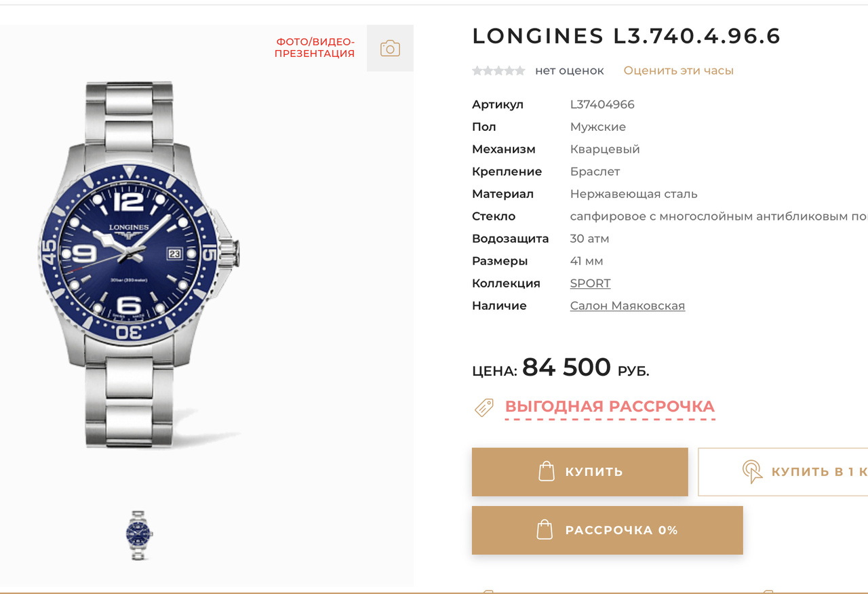Click the price tag icon beside ВЫГОДНАЯ РАССРОЧКА
Viewport: 868px width, 594px height.
coord(484,408)
